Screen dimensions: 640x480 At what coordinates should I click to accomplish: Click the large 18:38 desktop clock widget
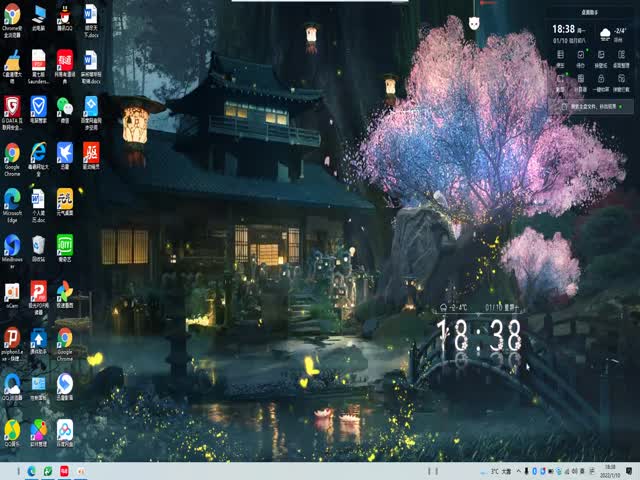(479, 335)
